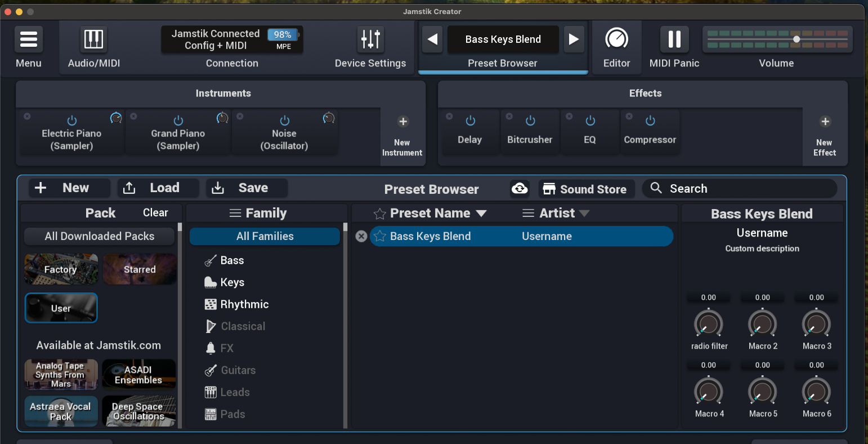Toggle Electric Piano power button
The image size is (868, 444).
point(72,121)
